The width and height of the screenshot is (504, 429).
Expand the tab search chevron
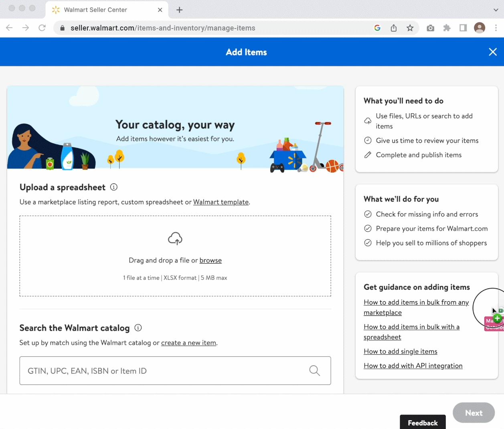tap(496, 10)
